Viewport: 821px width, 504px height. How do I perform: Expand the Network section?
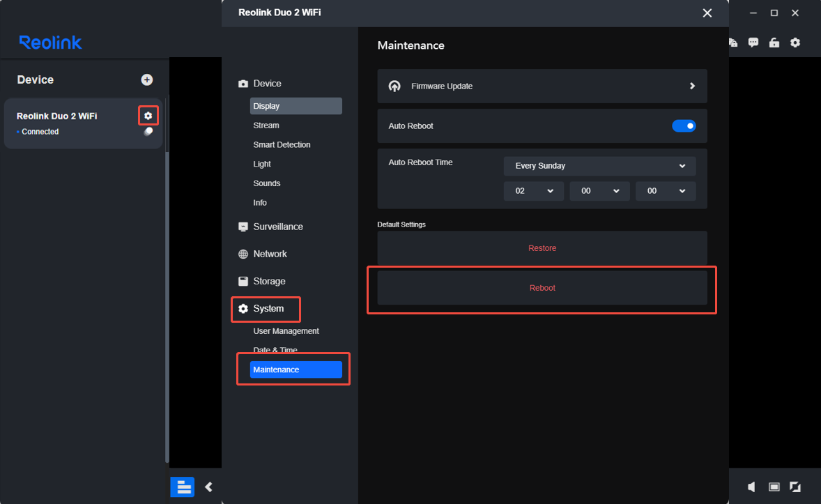[x=263, y=254]
